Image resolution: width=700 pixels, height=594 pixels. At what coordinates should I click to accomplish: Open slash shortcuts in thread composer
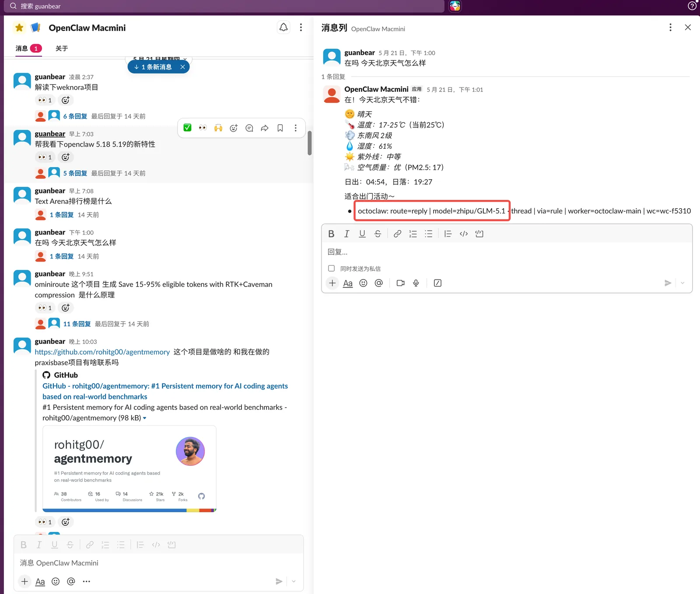click(x=437, y=283)
